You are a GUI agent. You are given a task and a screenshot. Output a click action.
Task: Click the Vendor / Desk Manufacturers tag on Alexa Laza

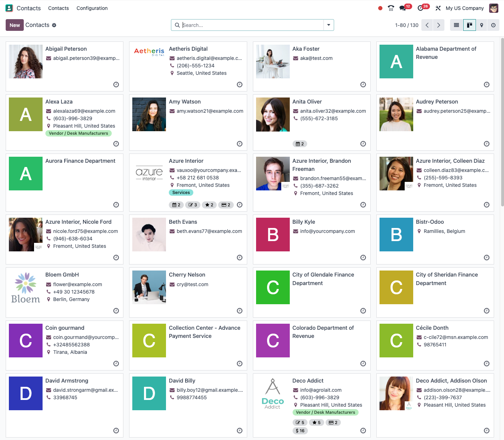[x=78, y=133]
